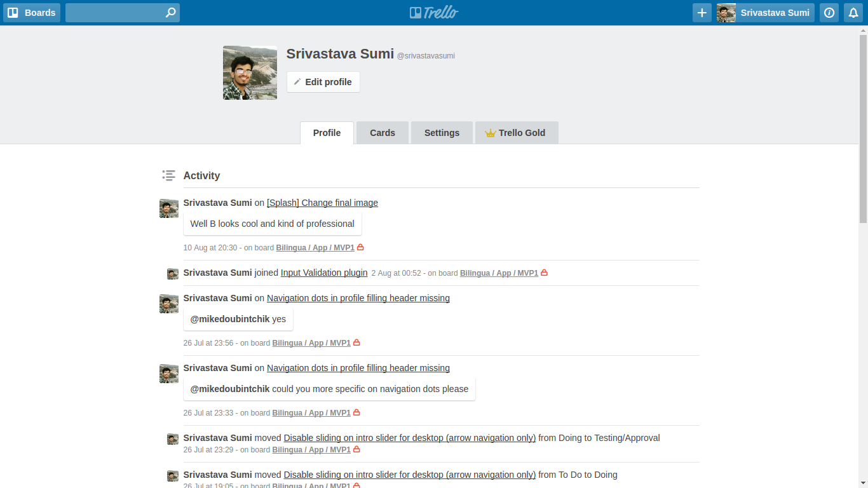This screenshot has width=868, height=488.
Task: Switch to the Cards tab
Action: [383, 133]
